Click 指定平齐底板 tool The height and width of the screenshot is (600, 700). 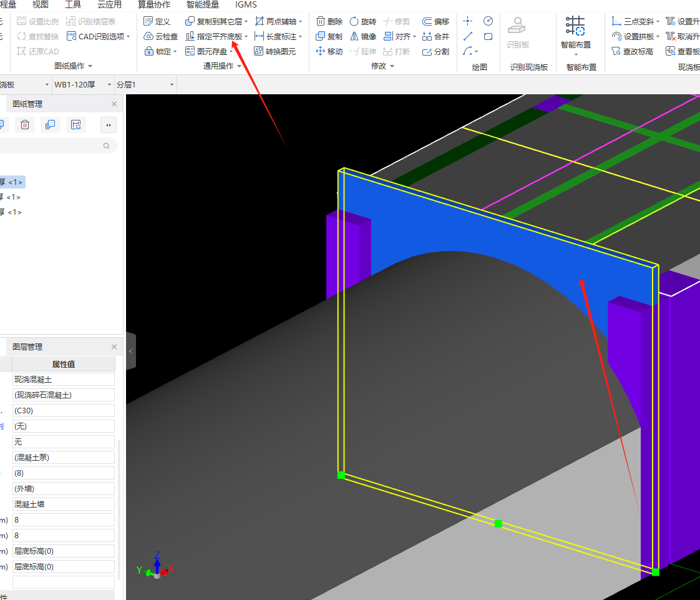pos(216,37)
